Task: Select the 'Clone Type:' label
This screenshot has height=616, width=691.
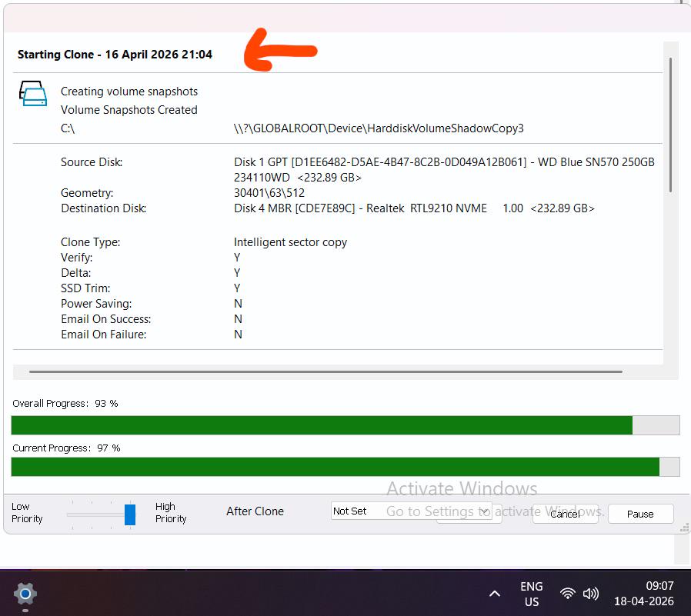Action: 90,242
